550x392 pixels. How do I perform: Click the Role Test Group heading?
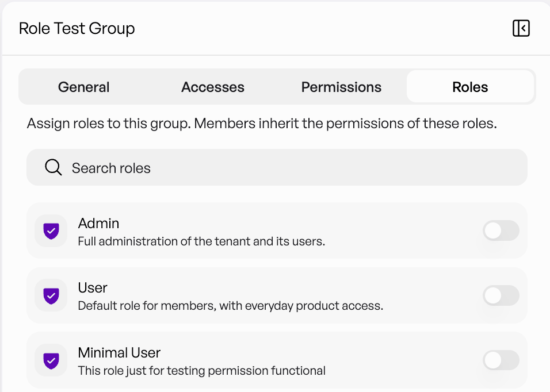(x=77, y=28)
